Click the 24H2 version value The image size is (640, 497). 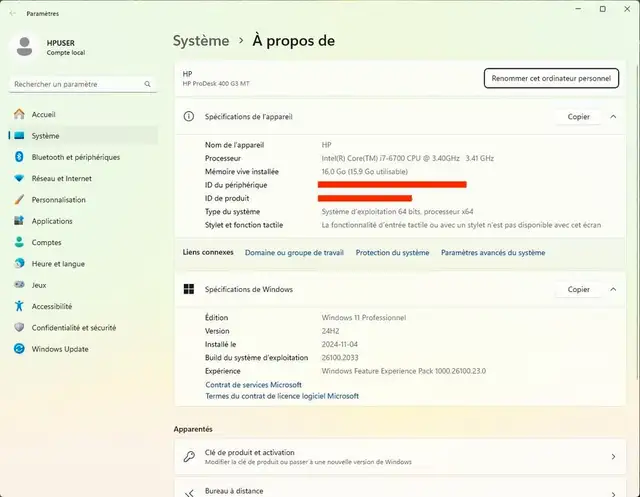coord(330,331)
